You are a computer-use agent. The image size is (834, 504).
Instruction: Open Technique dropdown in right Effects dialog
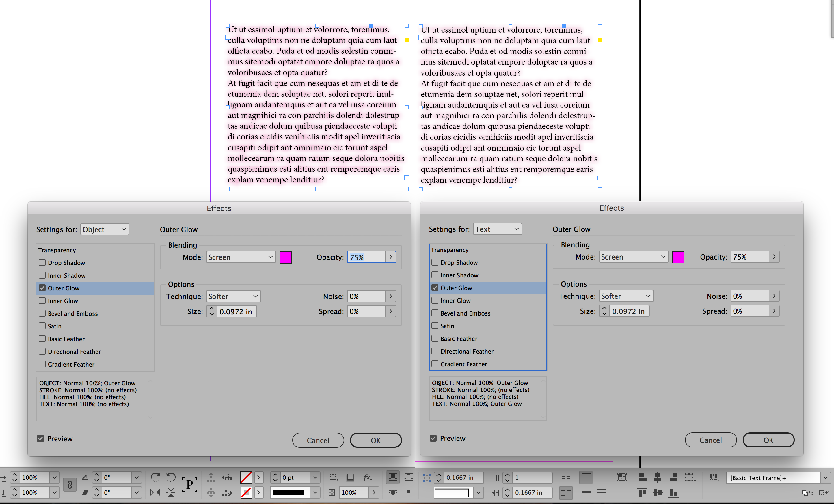point(626,296)
